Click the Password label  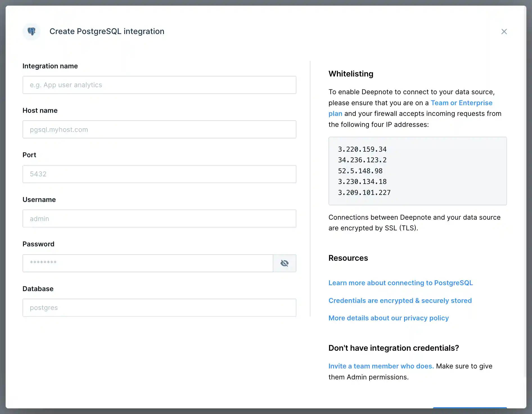point(39,244)
